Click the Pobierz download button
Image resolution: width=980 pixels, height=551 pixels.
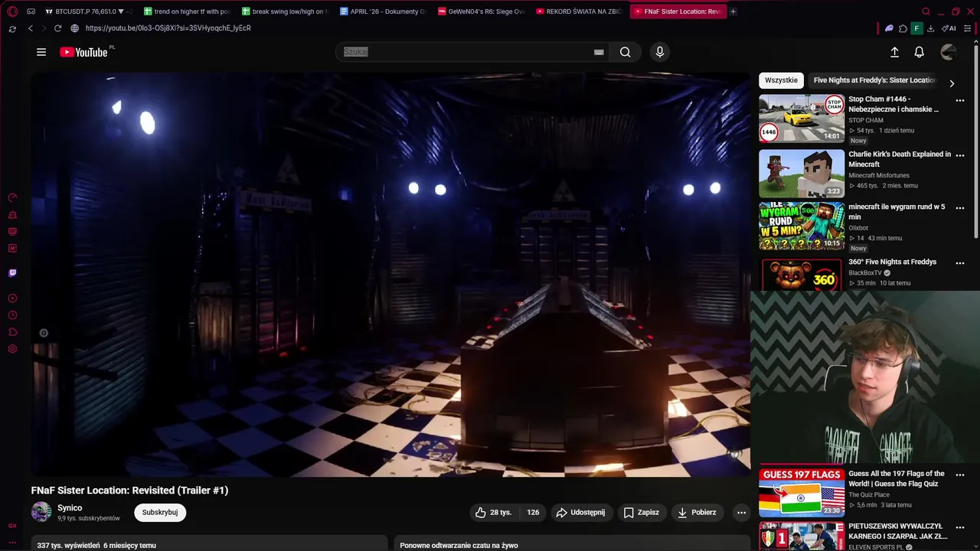coord(697,513)
